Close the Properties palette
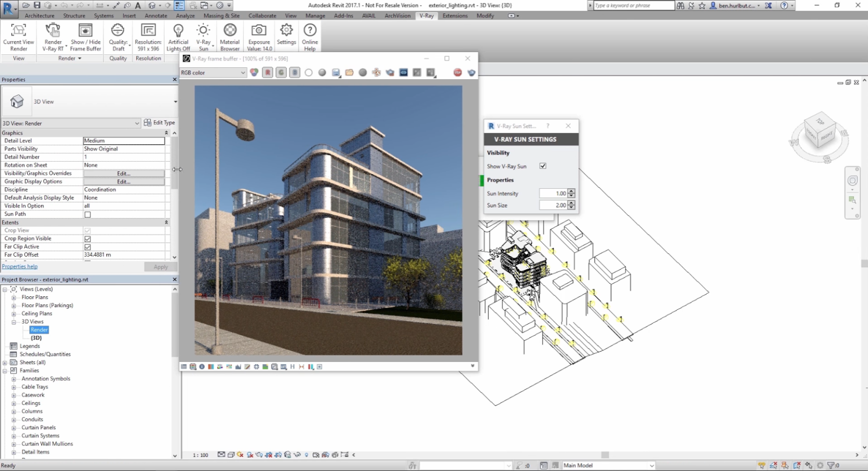Image resolution: width=868 pixels, height=471 pixels. coord(174,80)
